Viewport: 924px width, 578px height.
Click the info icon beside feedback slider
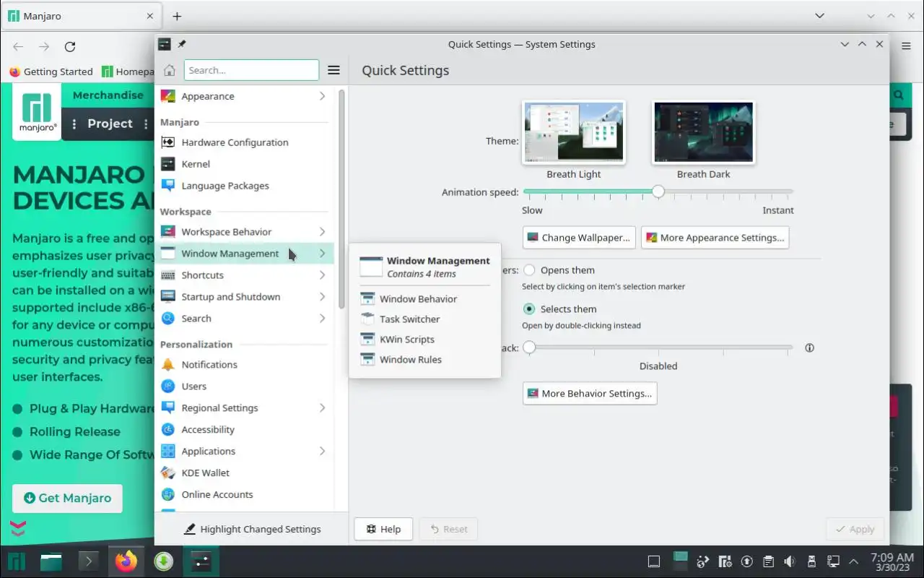pos(809,348)
